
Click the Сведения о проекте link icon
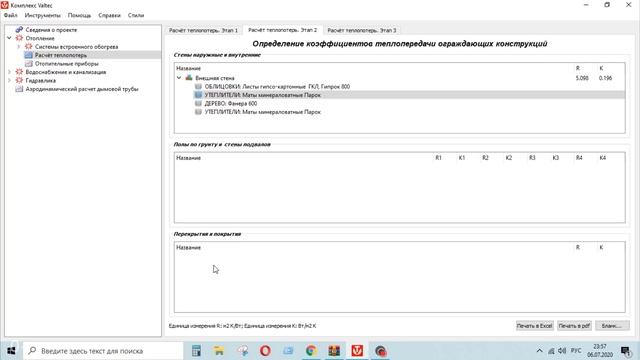tap(19, 29)
